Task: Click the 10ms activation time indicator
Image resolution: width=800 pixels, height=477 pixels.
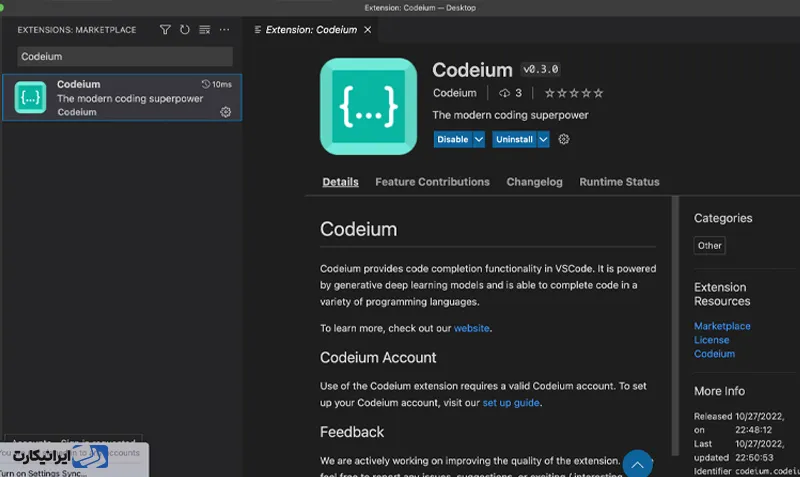Action: (x=217, y=84)
